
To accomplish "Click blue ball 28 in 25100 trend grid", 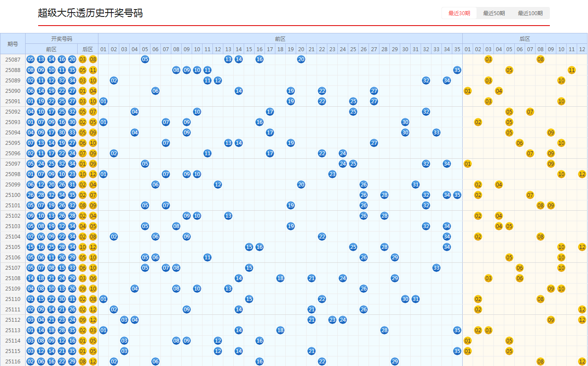I will coord(384,195).
